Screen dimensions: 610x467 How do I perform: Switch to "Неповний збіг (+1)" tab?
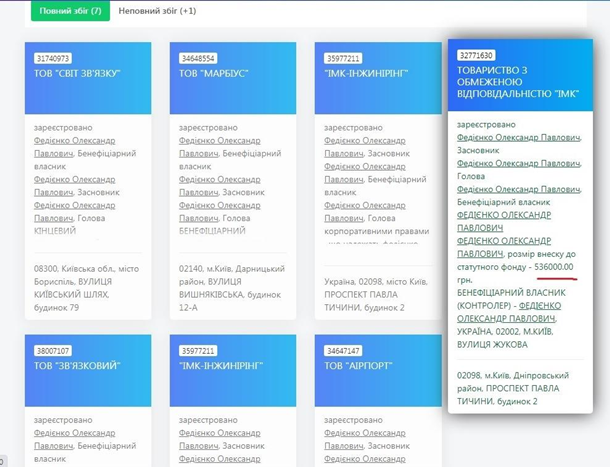[157, 11]
